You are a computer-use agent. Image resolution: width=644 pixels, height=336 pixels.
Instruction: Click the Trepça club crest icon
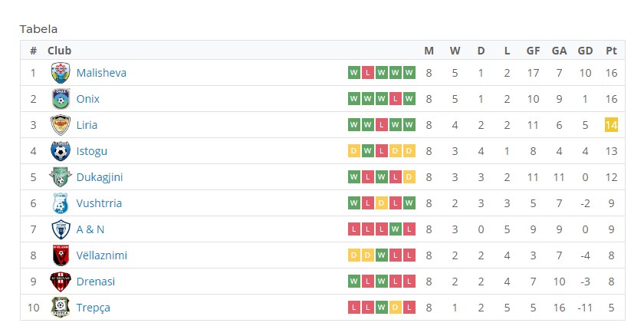(x=61, y=308)
